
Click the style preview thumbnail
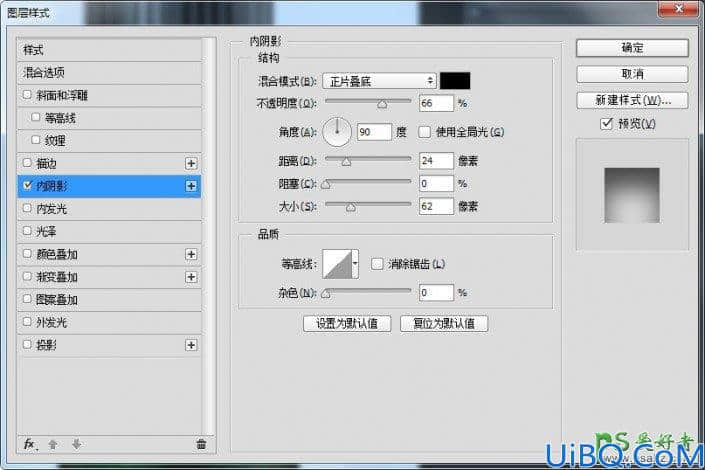(632, 195)
